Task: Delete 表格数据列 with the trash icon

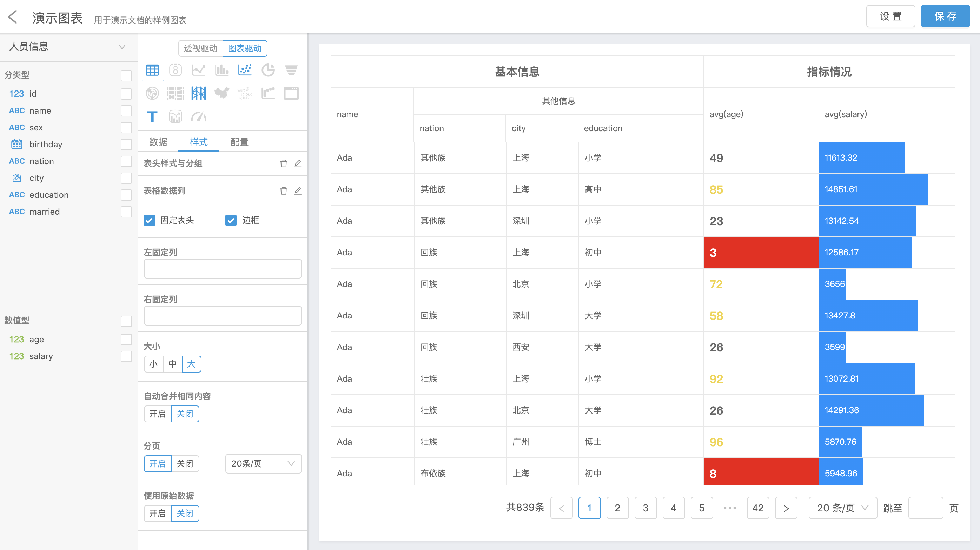Action: [283, 191]
